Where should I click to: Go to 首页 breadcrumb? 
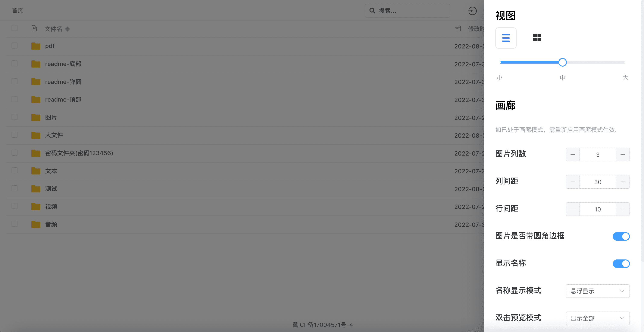[x=18, y=10]
